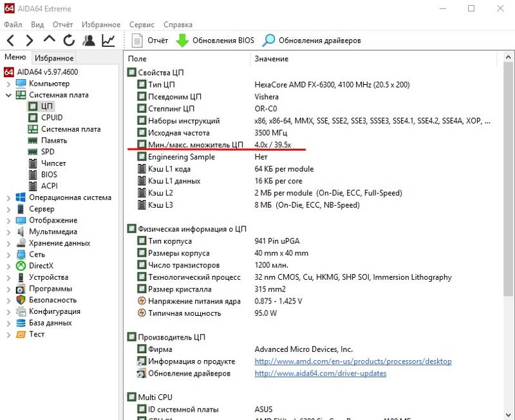Expand the DirectX tree node
This screenshot has height=420, width=515.
[x=8, y=266]
